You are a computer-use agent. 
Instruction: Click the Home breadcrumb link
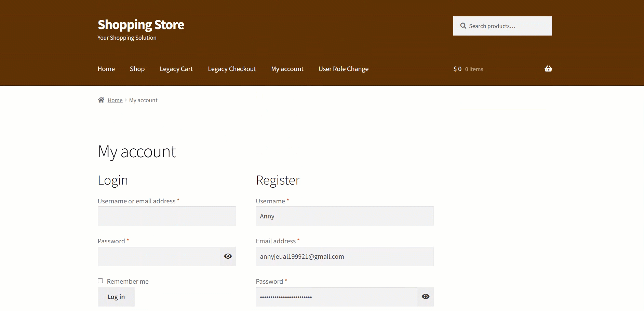point(115,100)
